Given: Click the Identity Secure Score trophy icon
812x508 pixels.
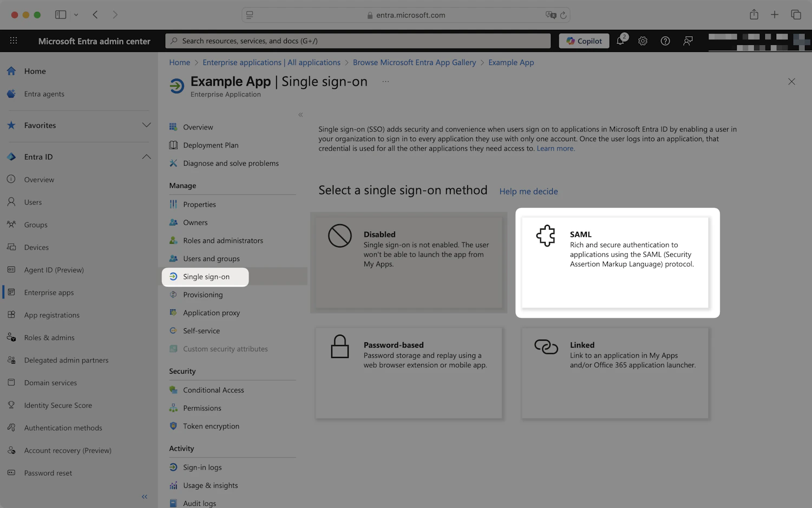Looking at the screenshot, I should coord(11,405).
